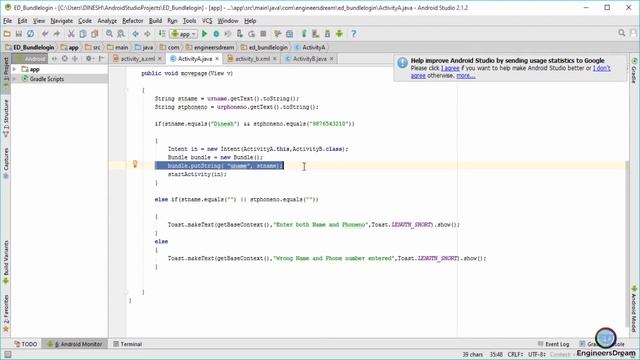The image size is (640, 360).
Task: Click the navigate Forward arrow icon
Action: coord(147,34)
